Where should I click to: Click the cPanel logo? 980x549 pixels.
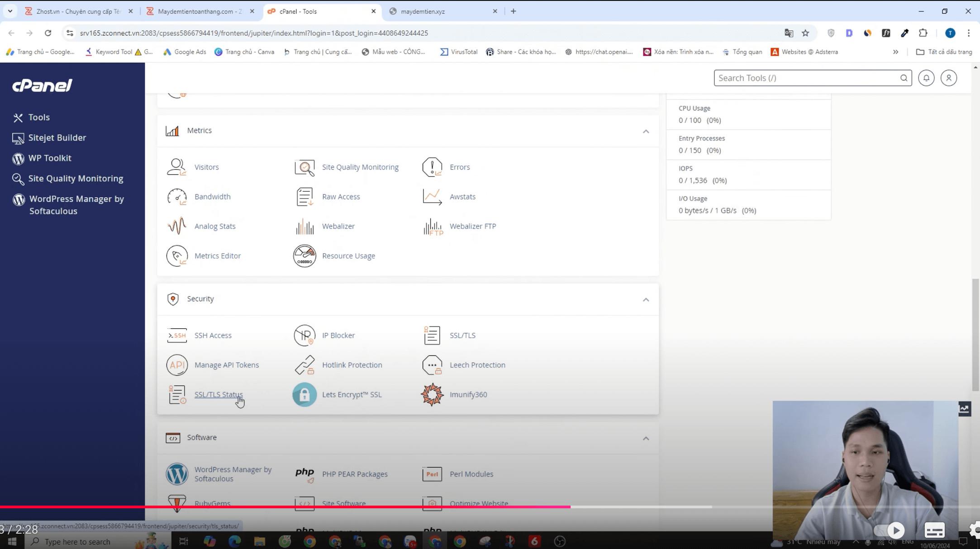42,85
